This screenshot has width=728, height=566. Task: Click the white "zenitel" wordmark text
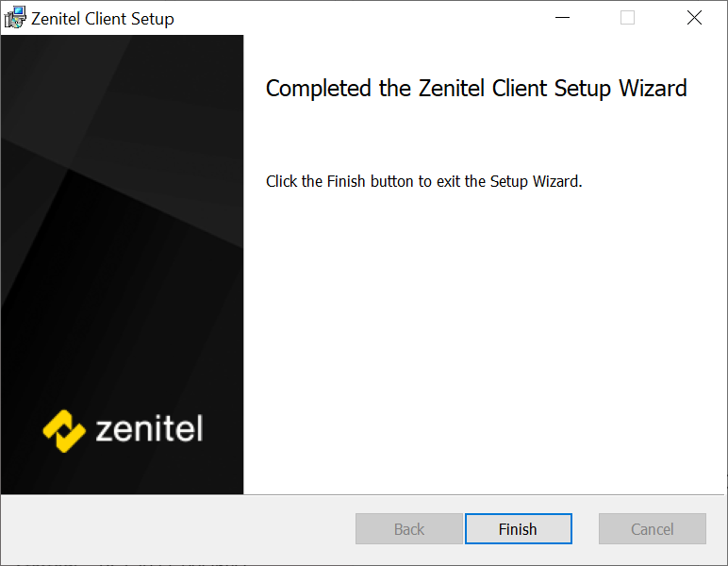coord(149,430)
